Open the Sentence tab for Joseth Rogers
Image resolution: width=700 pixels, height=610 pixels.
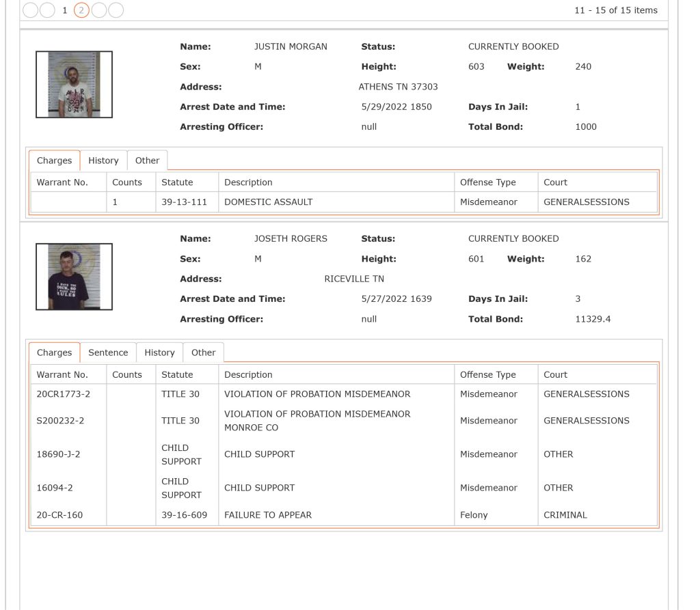pyautogui.click(x=108, y=352)
